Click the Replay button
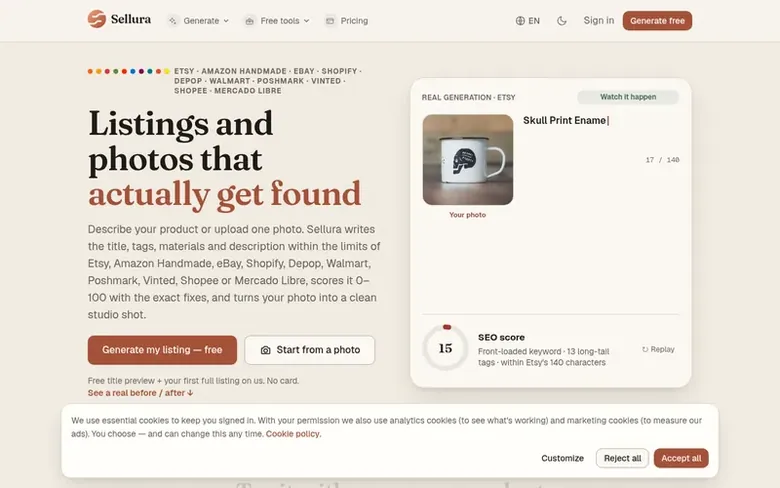The height and width of the screenshot is (488, 780). [x=658, y=349]
